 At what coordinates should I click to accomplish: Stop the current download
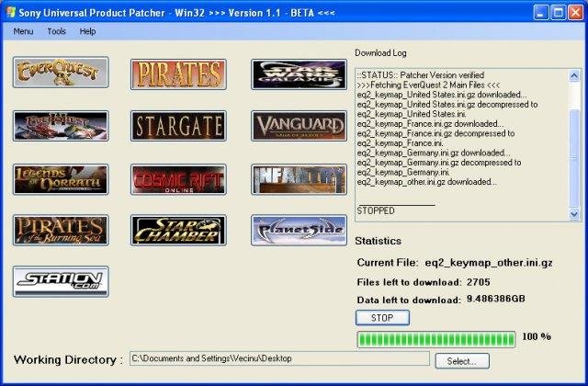click(382, 318)
